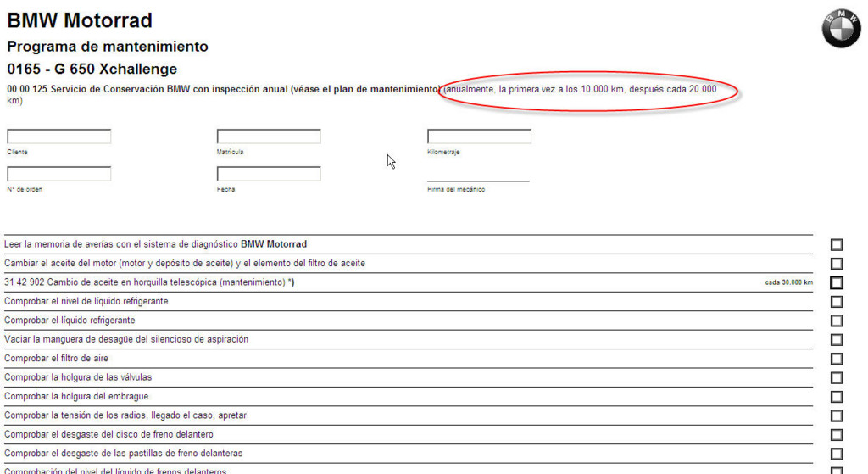Click the Cliente input field
The width and height of the screenshot is (868, 474).
(59, 137)
